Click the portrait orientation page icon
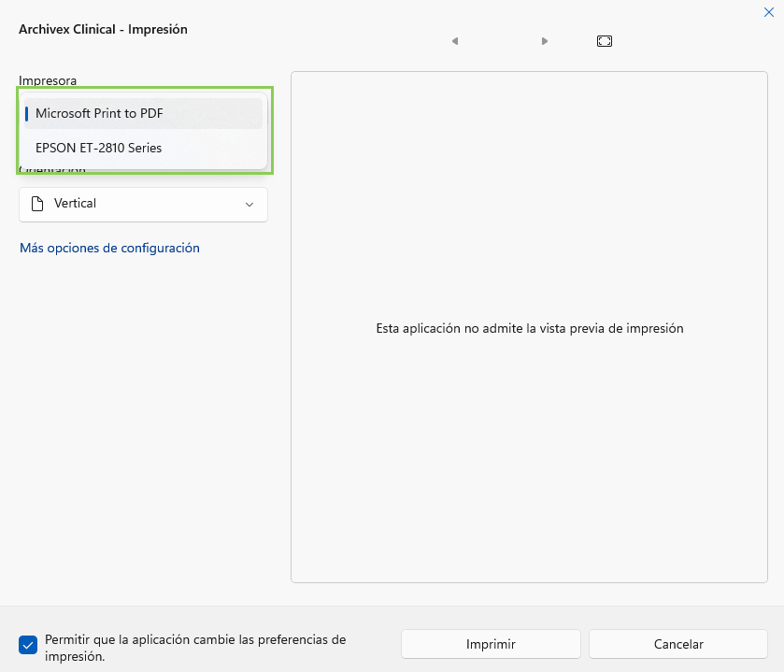This screenshot has width=784, height=672. point(38,203)
